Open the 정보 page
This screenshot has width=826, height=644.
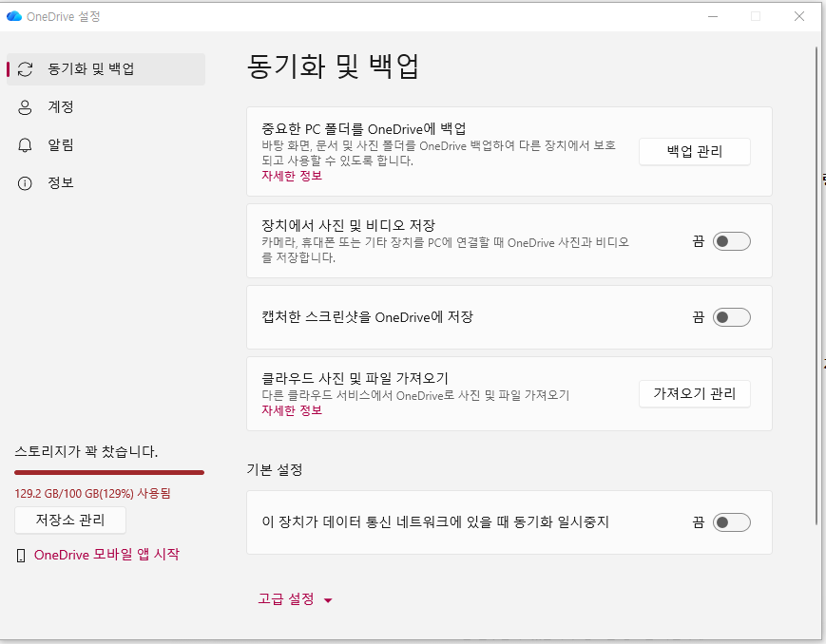[x=106, y=183]
